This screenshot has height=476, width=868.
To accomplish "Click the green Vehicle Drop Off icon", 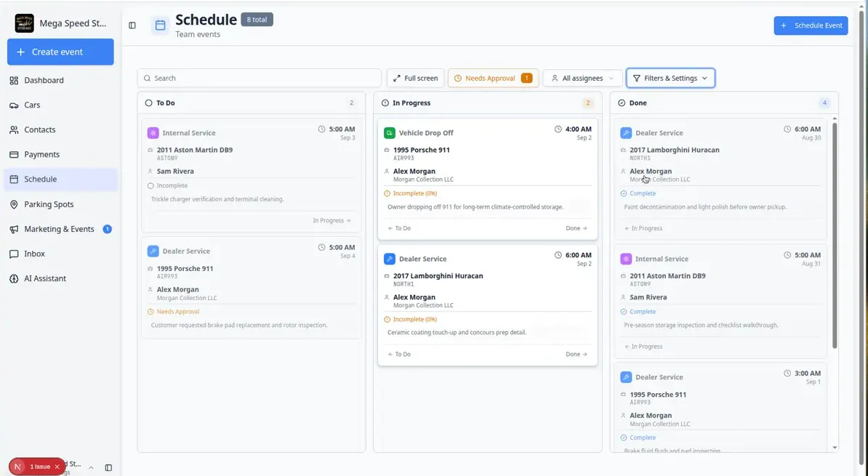I will 390,133.
